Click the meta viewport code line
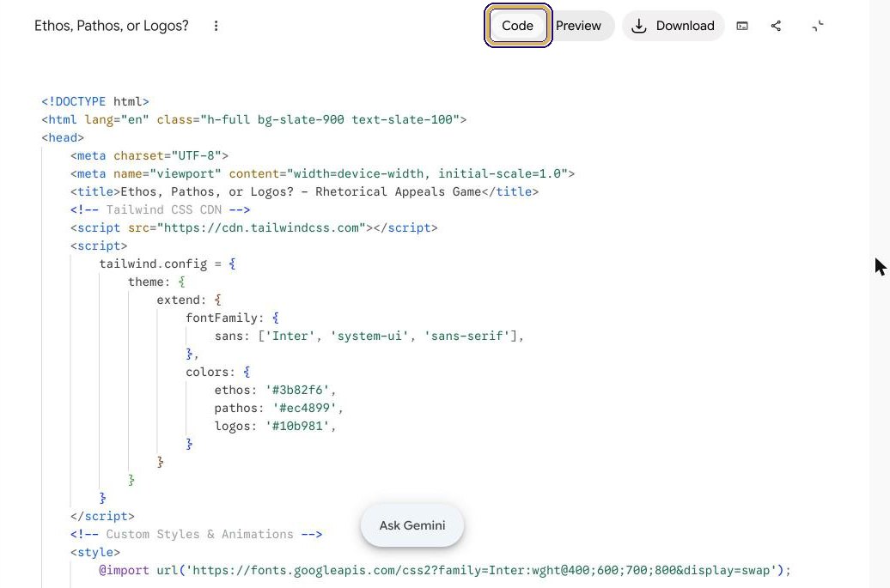Image resolution: width=890 pixels, height=588 pixels. tap(322, 173)
